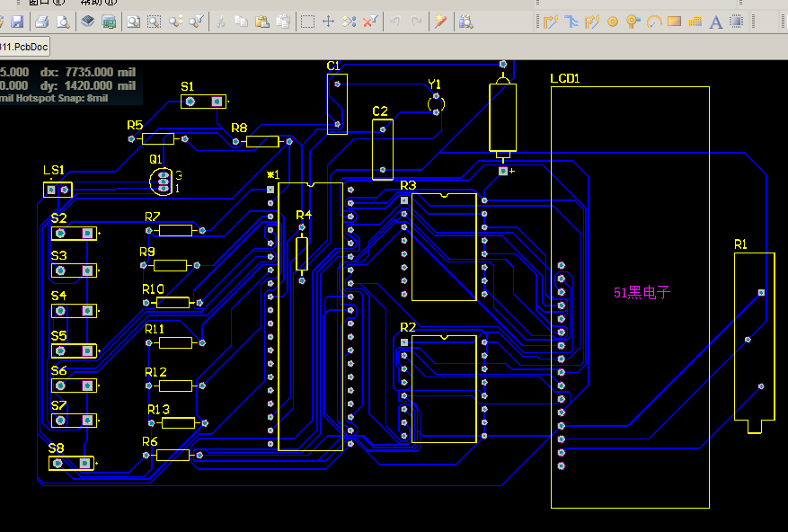The height and width of the screenshot is (532, 788).
Task: Select the Place Via tool
Action: (633, 22)
